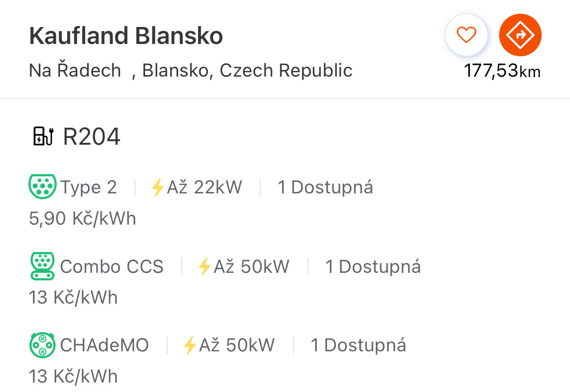The height and width of the screenshot is (392, 570).
Task: Tap lightning bolt in Combo CCS row
Action: point(204,267)
